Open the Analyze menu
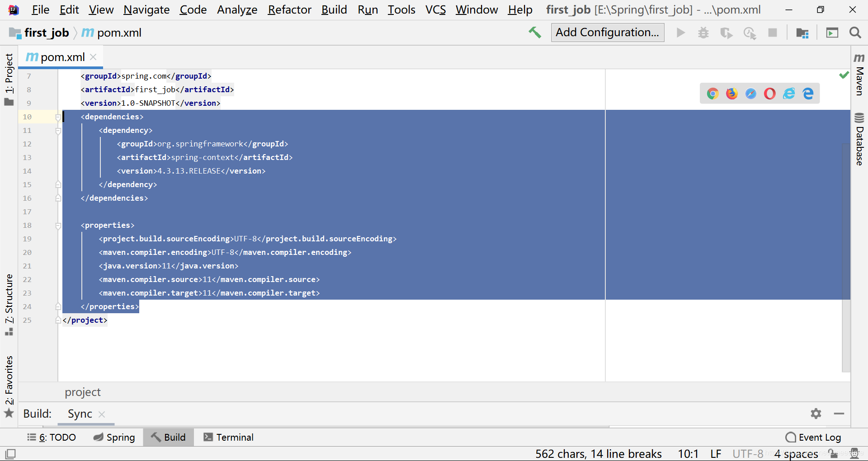The width and height of the screenshot is (868, 461). point(237,9)
